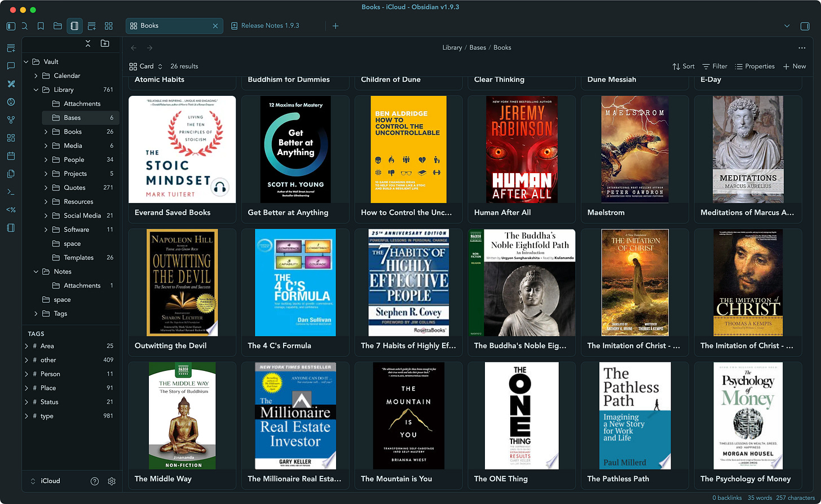Open the daily note calendar ribbon icon

[x=11, y=156]
